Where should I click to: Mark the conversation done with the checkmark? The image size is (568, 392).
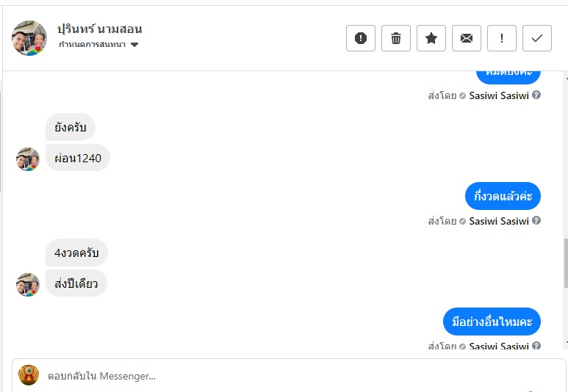pos(537,38)
